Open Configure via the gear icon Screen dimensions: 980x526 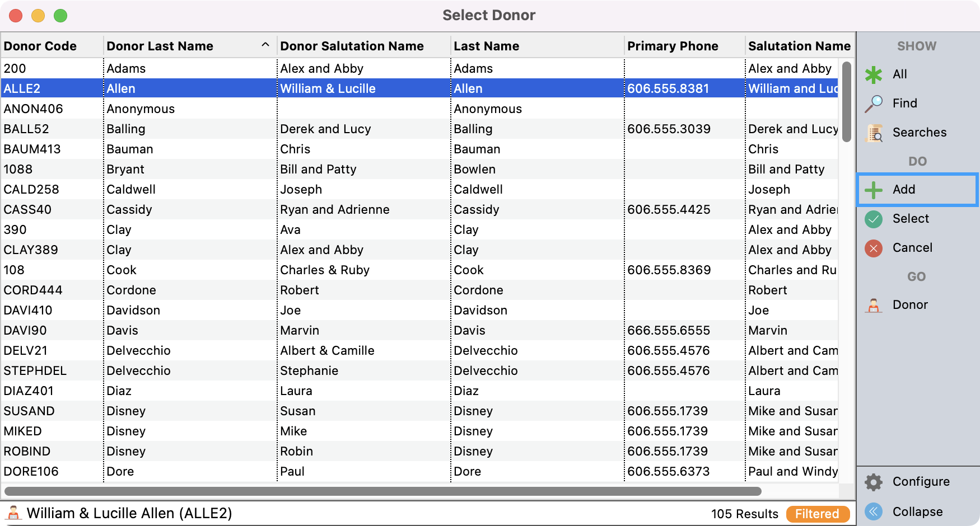pyautogui.click(x=874, y=482)
